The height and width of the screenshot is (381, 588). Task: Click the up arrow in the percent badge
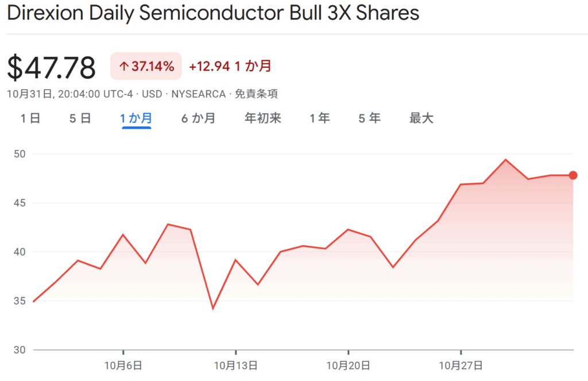click(x=123, y=67)
